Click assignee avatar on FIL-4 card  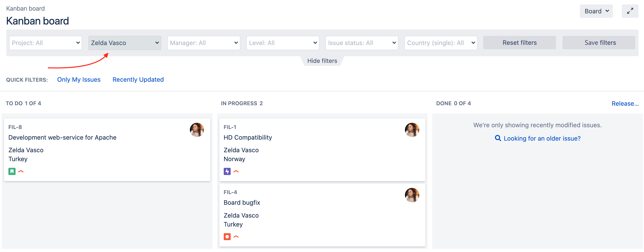(x=412, y=195)
